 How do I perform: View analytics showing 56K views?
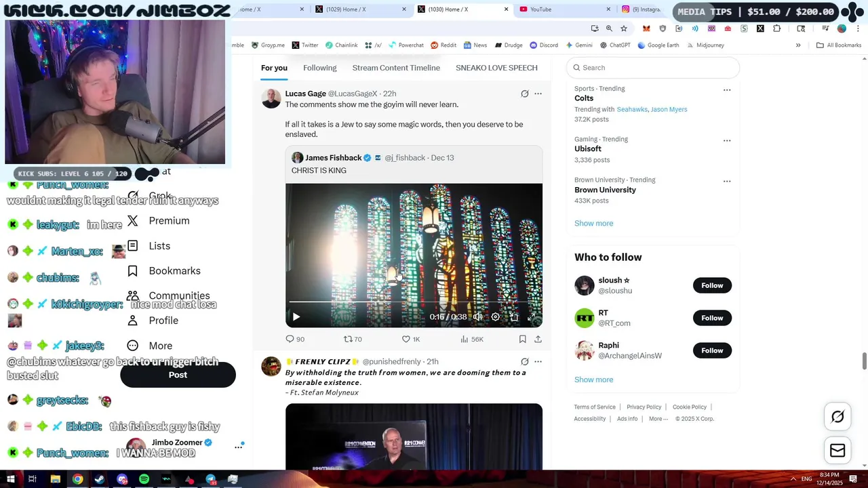[x=471, y=339]
